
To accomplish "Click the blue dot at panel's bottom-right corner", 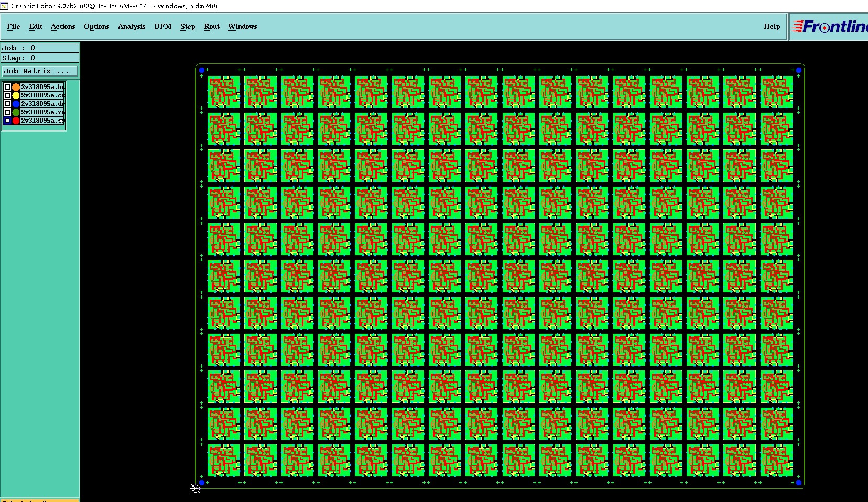I will pyautogui.click(x=799, y=483).
